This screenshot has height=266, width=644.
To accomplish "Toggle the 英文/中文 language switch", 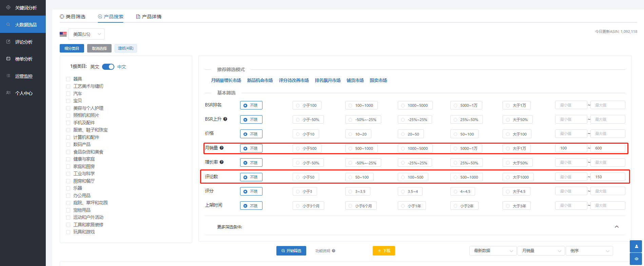I will (108, 67).
